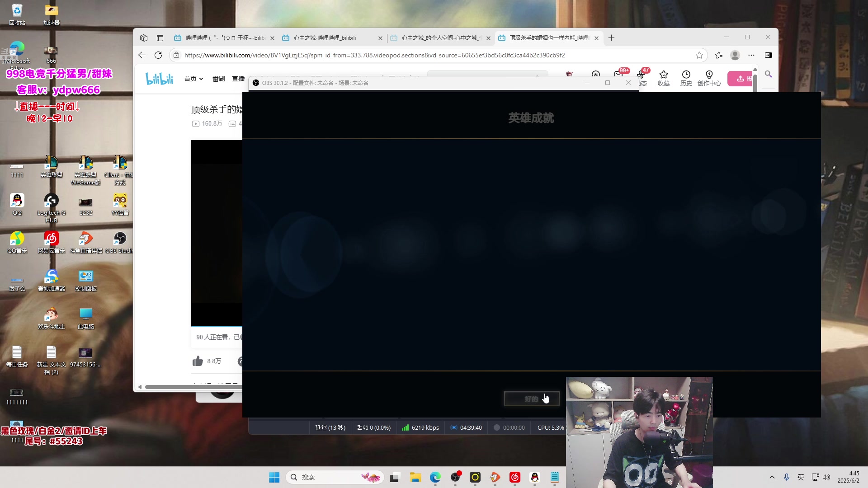Open bilibili 创作中心
The width and height of the screenshot is (868, 488).
pyautogui.click(x=709, y=78)
